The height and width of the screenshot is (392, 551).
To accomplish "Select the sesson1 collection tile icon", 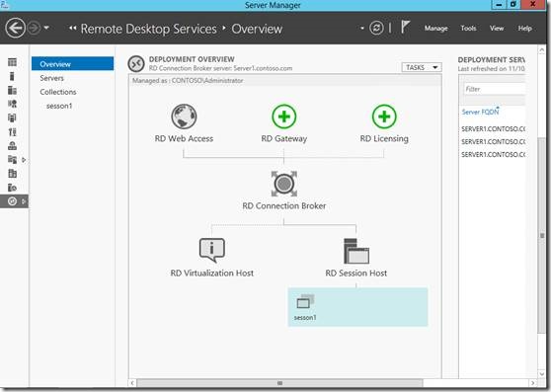I will [x=305, y=301].
